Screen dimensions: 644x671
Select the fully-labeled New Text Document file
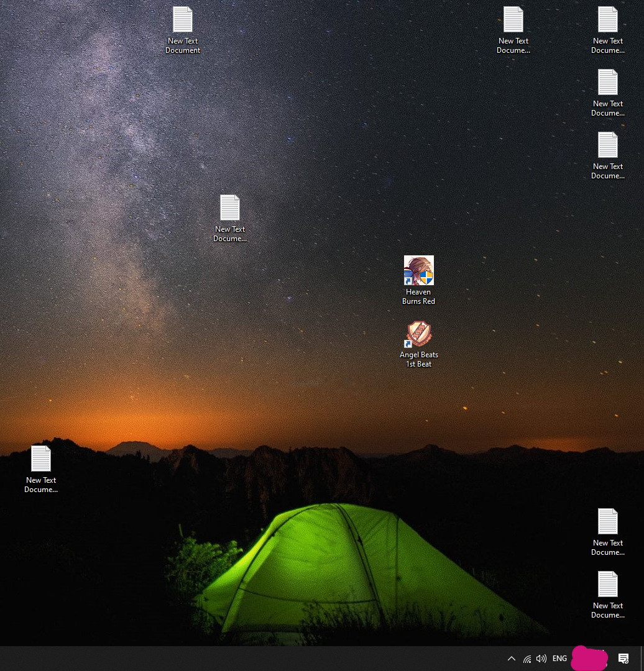click(183, 30)
